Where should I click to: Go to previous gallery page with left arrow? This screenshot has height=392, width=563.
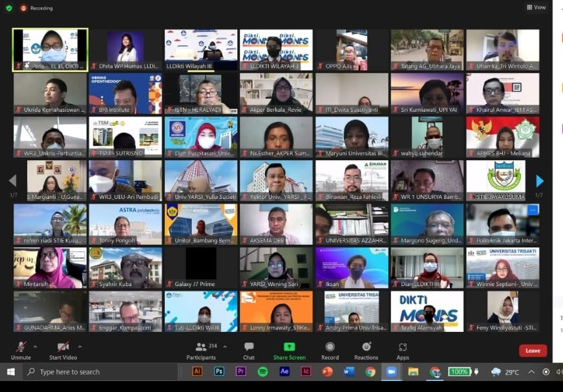pyautogui.click(x=12, y=181)
